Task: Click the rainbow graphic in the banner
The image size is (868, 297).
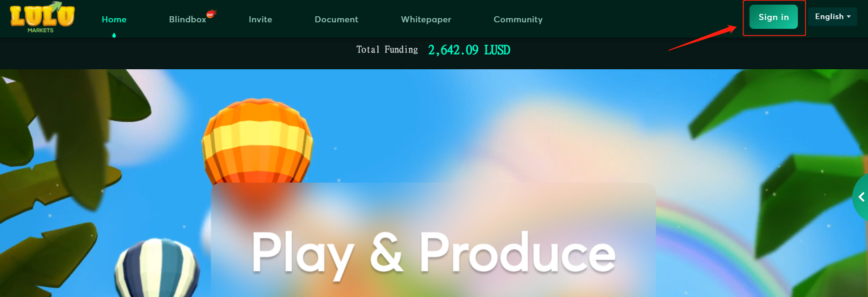Action: click(x=725, y=246)
